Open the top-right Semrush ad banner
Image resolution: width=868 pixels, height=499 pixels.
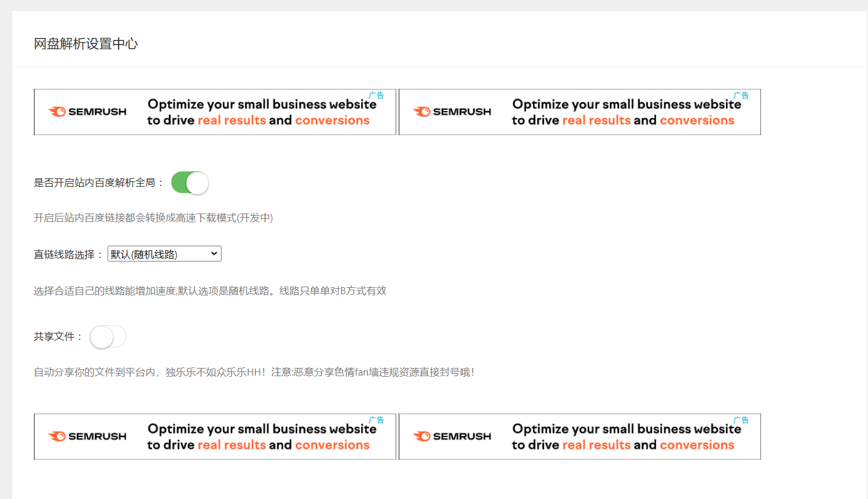pyautogui.click(x=580, y=112)
